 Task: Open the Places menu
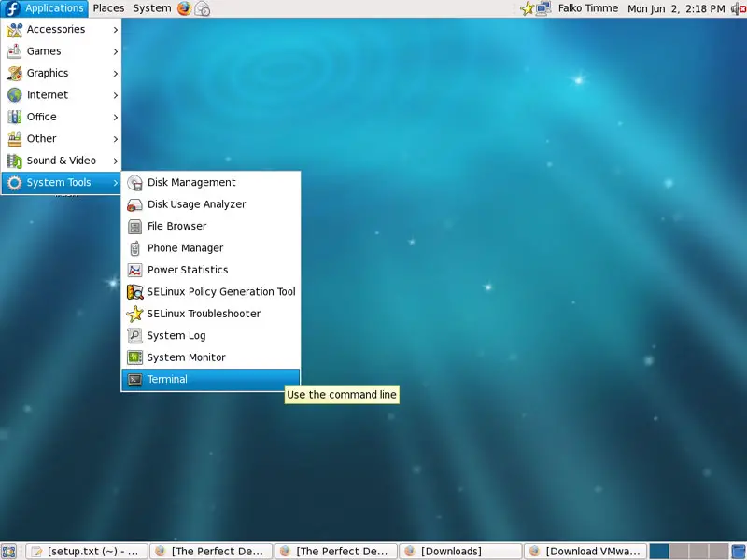(108, 8)
